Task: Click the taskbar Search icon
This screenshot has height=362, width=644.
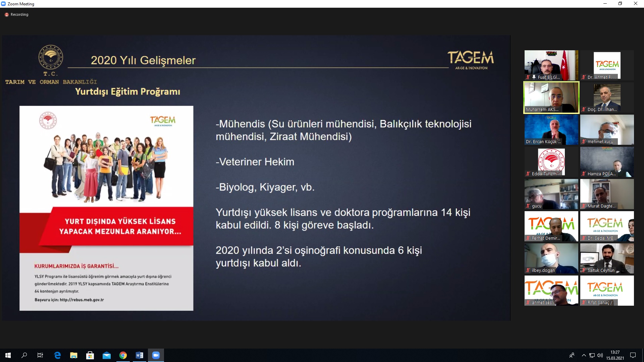Action: [x=24, y=355]
